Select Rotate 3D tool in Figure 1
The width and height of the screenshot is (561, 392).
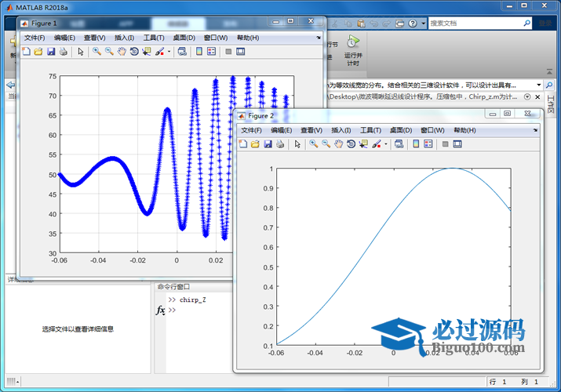[x=134, y=52]
